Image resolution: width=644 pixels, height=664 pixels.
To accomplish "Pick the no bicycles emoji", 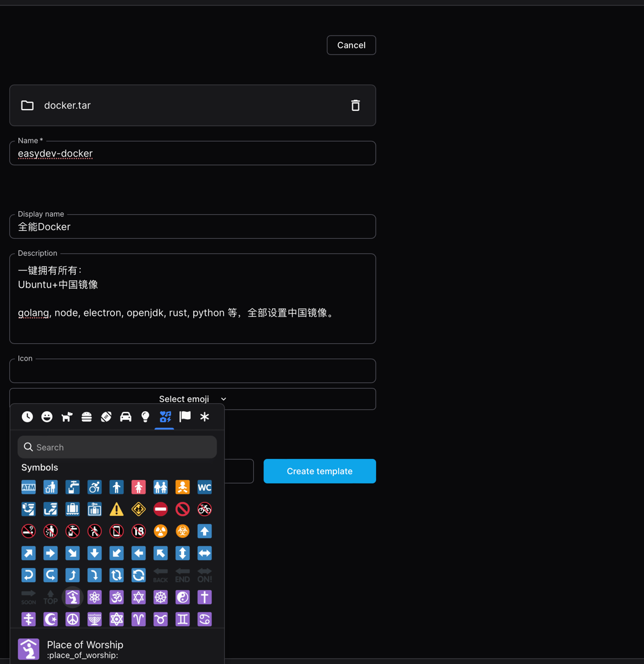I will coord(204,509).
